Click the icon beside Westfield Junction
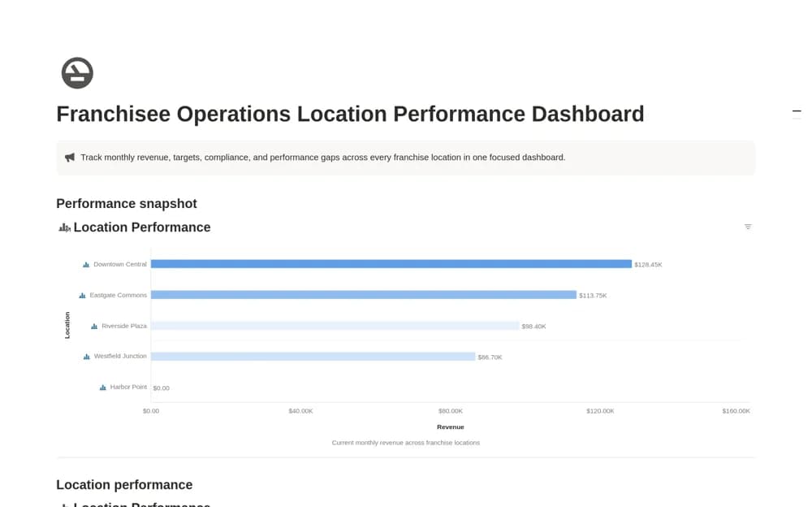The height and width of the screenshot is (507, 812). click(x=87, y=356)
